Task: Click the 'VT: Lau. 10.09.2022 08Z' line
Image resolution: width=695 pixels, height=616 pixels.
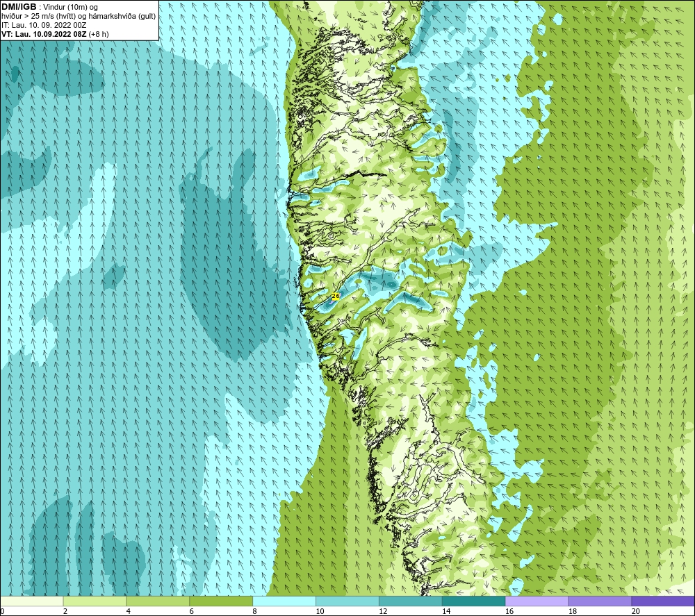Action: coord(44,34)
